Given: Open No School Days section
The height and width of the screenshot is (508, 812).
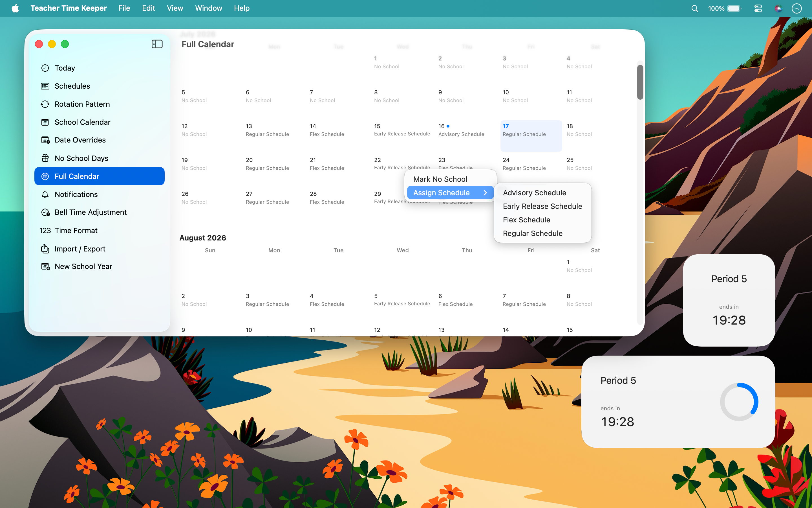Looking at the screenshot, I should 99,158.
